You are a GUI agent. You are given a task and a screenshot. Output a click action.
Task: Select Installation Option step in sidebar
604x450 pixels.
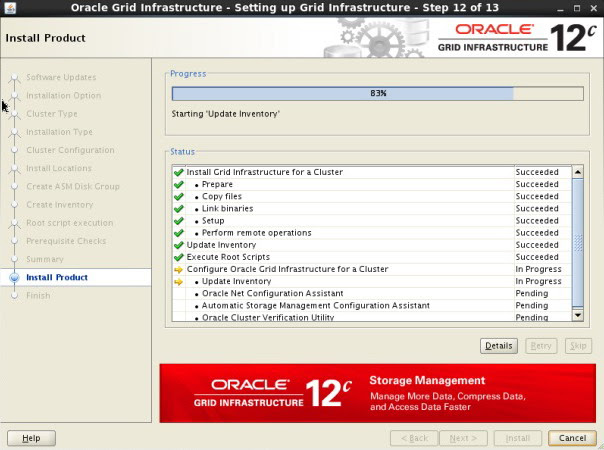point(64,96)
